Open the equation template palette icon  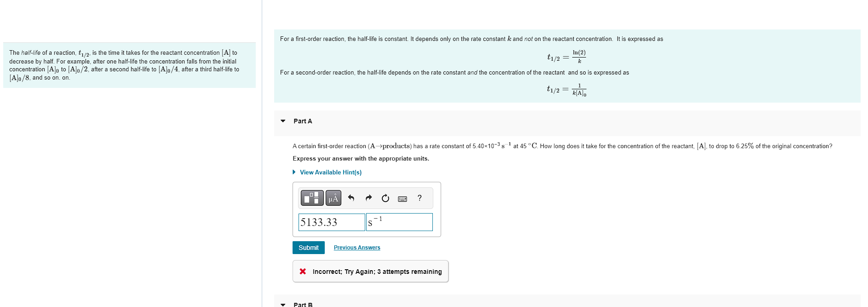pos(312,198)
